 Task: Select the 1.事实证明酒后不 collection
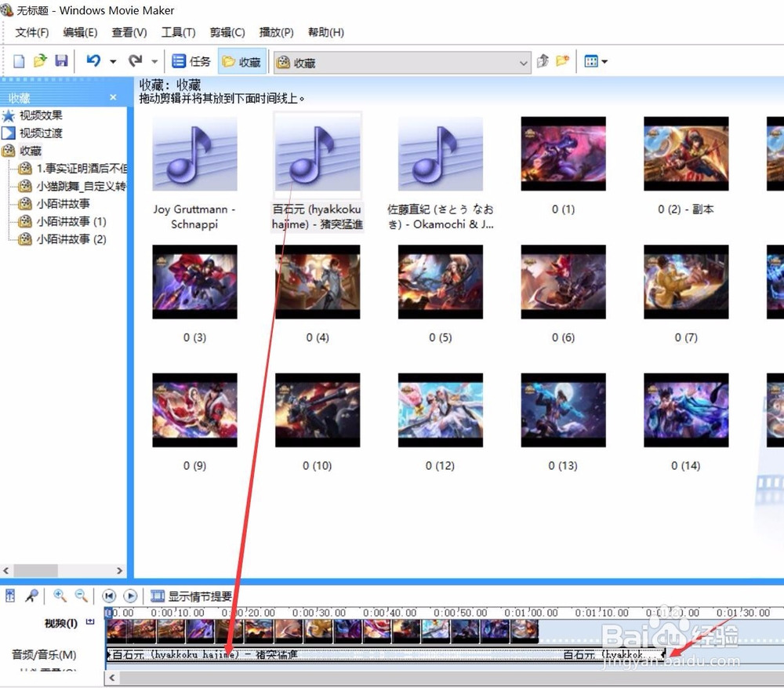tap(82, 169)
